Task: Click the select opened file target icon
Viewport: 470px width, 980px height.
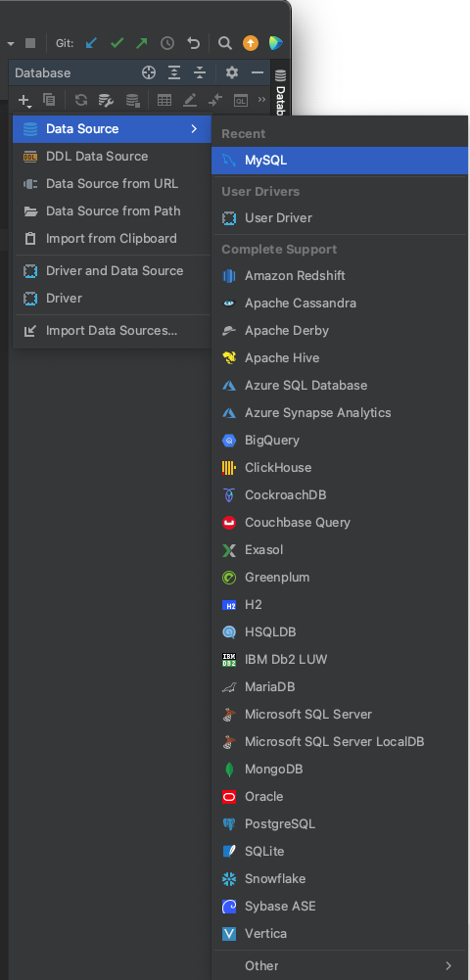Action: [x=149, y=73]
